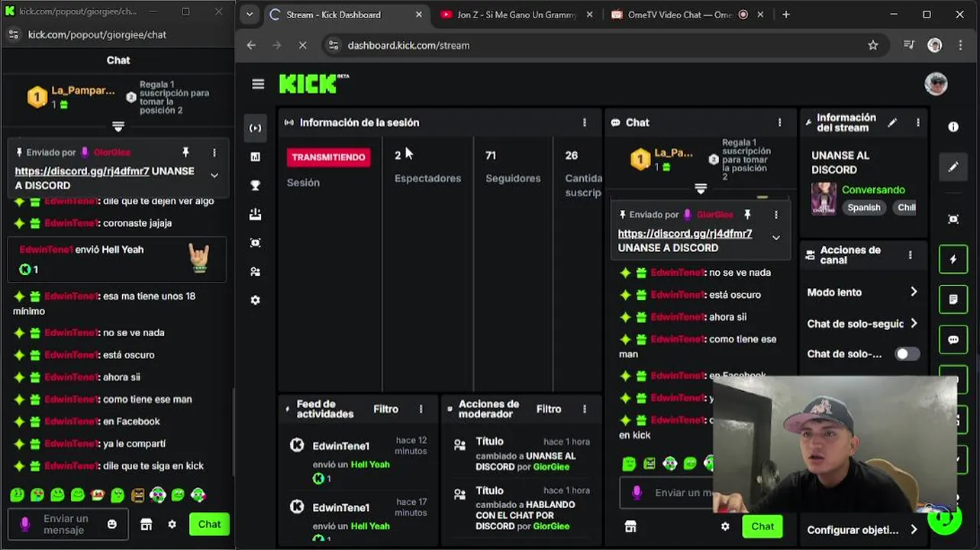
Task: Open the Chrome profile avatar menu
Action: click(x=935, y=45)
